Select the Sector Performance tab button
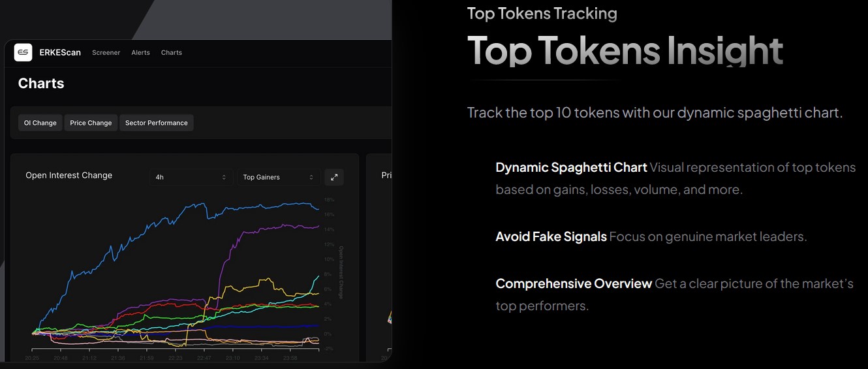Screen dimensions: 868x369 coord(157,123)
